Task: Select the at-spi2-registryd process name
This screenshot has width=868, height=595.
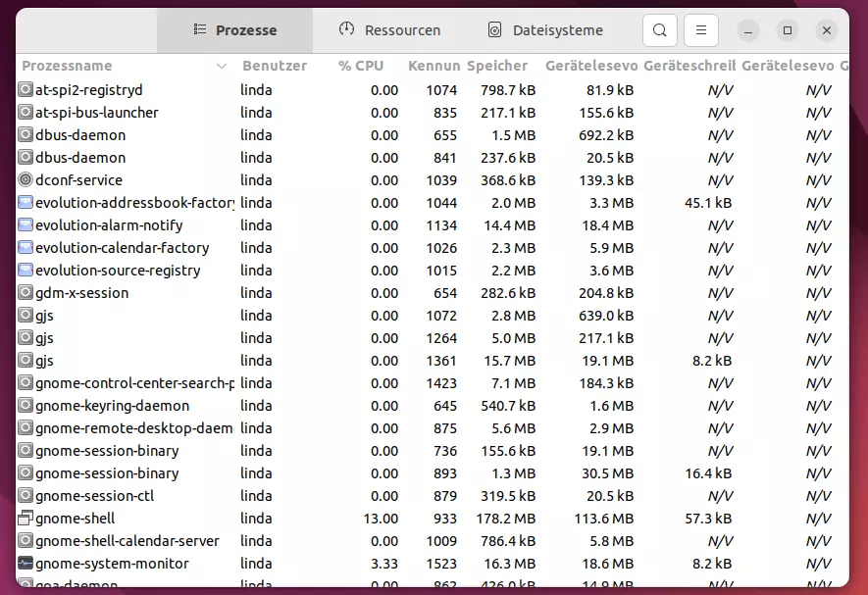Action: [x=88, y=90]
